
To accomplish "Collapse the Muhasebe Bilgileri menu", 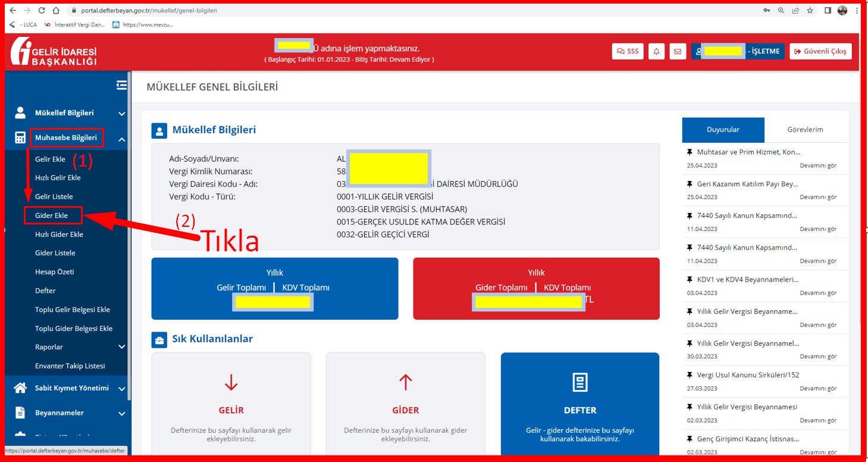I will [122, 138].
